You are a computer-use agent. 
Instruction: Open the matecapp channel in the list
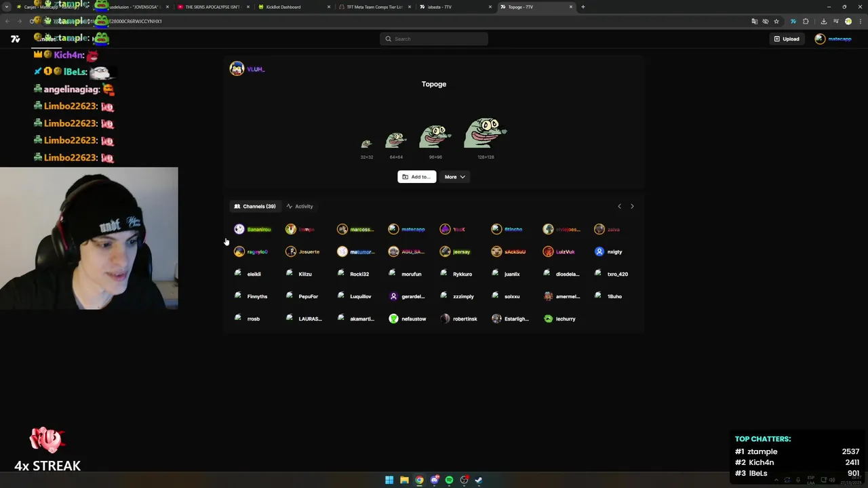(x=407, y=229)
